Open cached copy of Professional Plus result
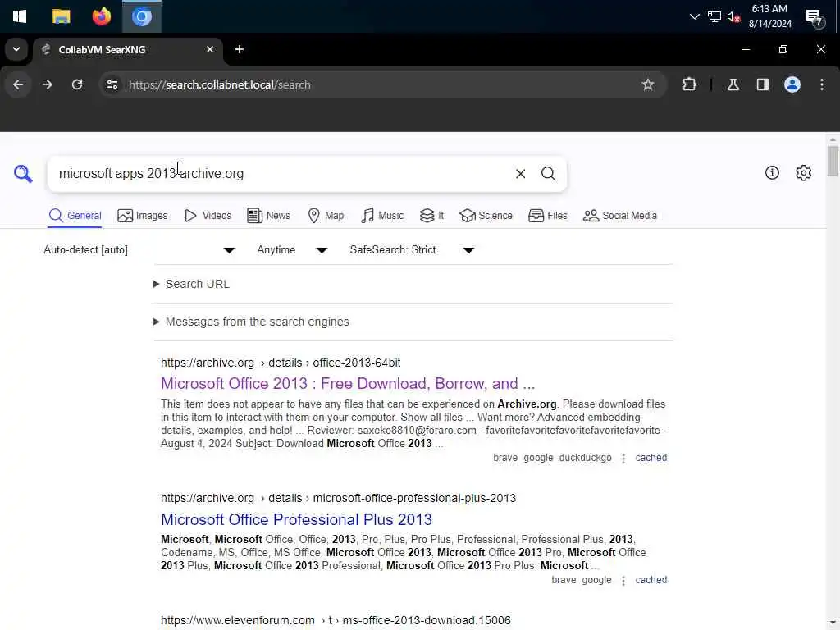Viewport: 840px width, 630px height. click(x=651, y=580)
